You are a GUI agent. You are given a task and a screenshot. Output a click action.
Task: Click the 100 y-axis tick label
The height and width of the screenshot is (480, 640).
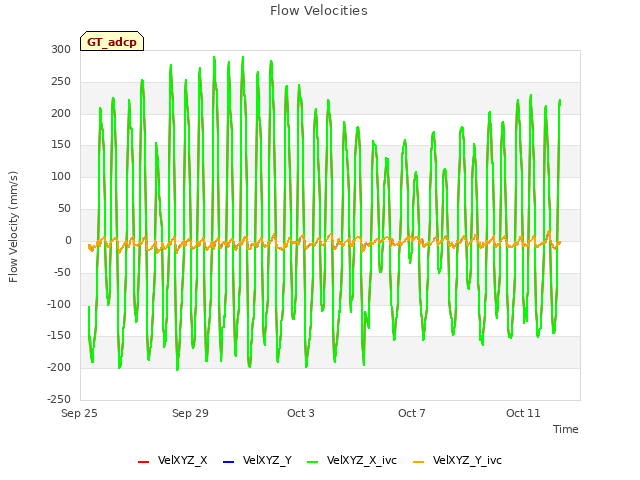61,176
